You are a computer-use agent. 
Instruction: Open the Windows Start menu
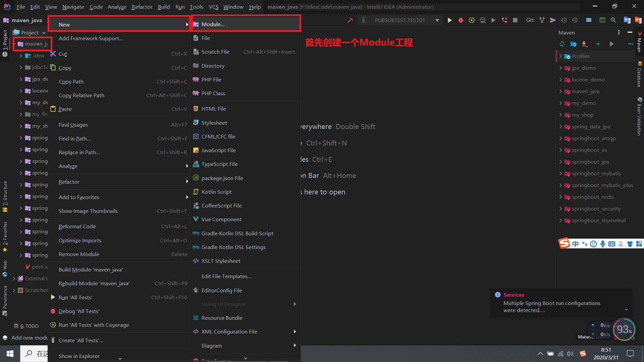[10, 353]
